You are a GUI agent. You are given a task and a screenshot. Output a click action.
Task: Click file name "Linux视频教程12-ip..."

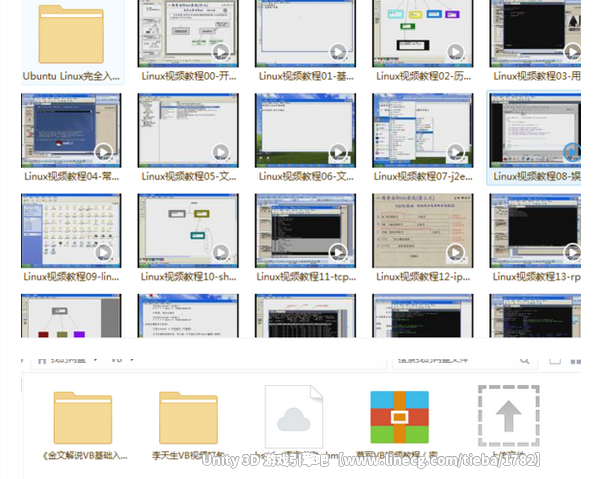[423, 277]
